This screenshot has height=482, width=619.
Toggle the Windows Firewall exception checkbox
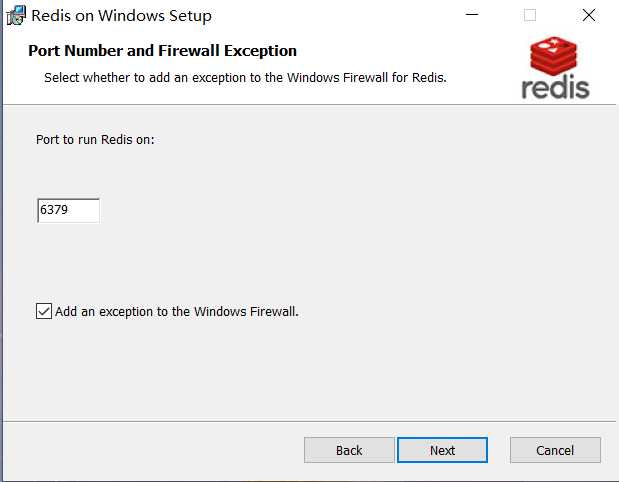[x=43, y=311]
